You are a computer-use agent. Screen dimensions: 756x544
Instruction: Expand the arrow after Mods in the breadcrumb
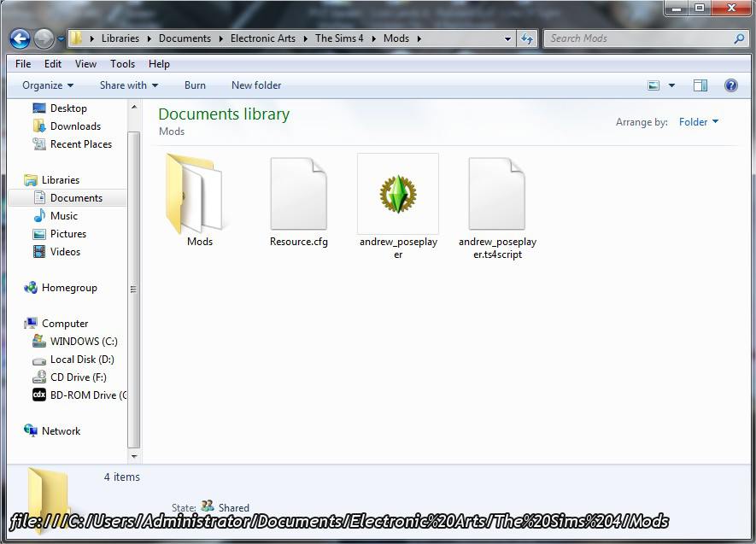click(x=419, y=38)
